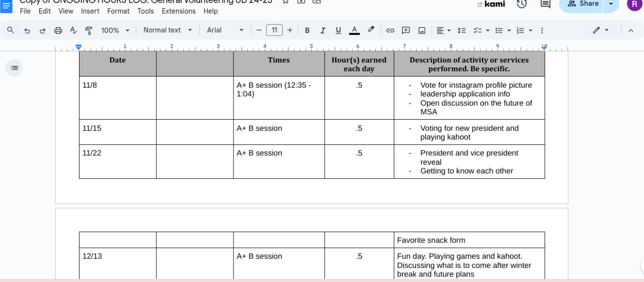The width and height of the screenshot is (644, 282).
Task: Collapse the menus with caret
Action: tap(630, 30)
